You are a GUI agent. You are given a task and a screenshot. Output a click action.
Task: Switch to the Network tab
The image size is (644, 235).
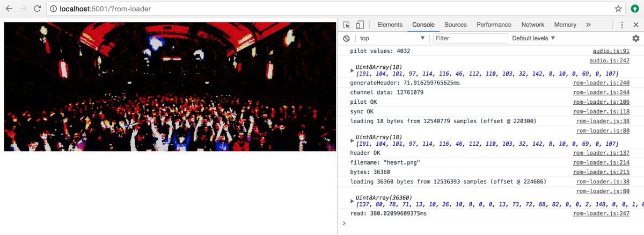[532, 25]
